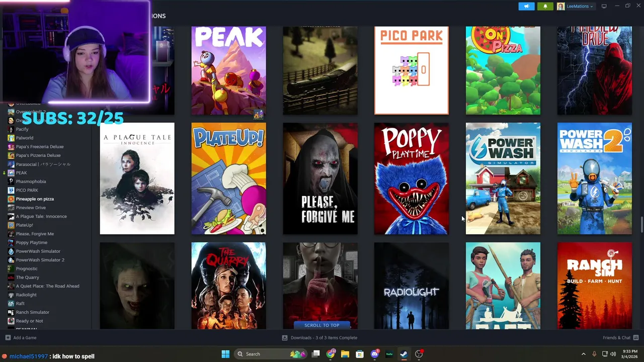This screenshot has width=644, height=362.
Task: Select Parasocial in the library list
Action: (x=43, y=164)
